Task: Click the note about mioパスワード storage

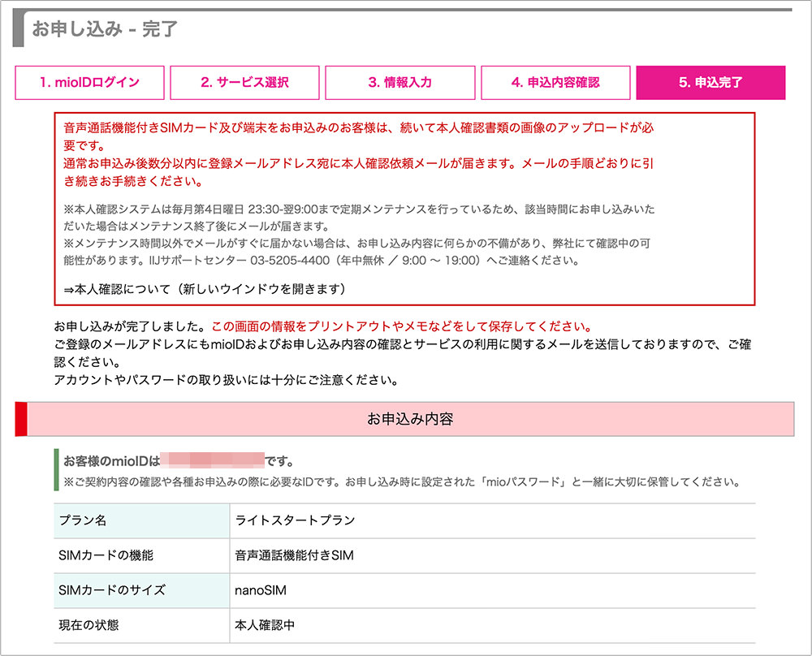Action: 403,482
